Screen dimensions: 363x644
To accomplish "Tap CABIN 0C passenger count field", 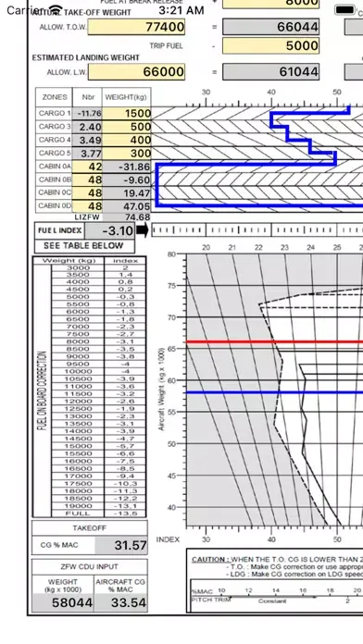I will click(x=87, y=192).
